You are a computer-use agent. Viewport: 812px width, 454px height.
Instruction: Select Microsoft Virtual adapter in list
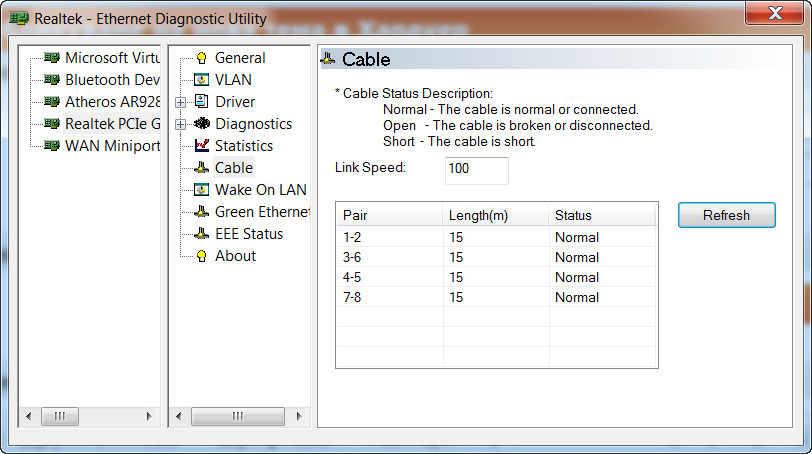112,57
